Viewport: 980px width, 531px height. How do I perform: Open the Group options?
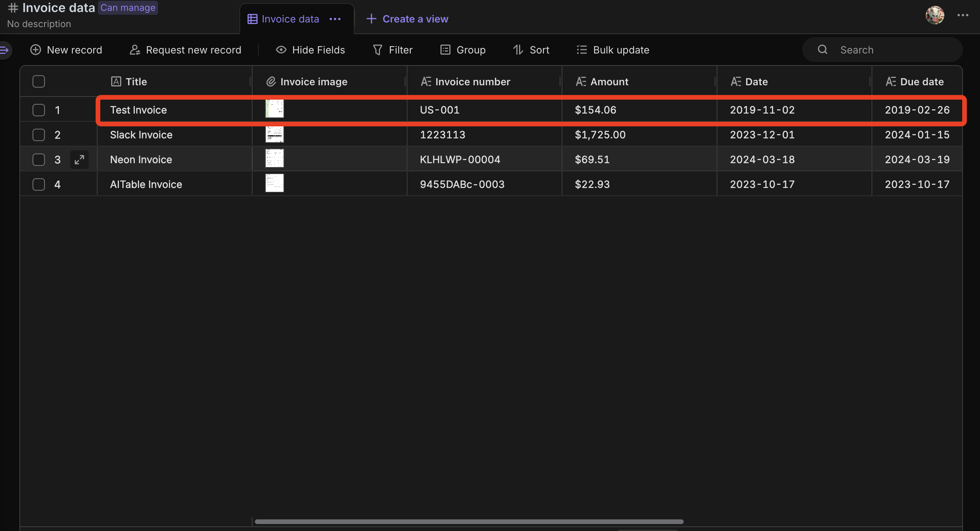tap(463, 50)
